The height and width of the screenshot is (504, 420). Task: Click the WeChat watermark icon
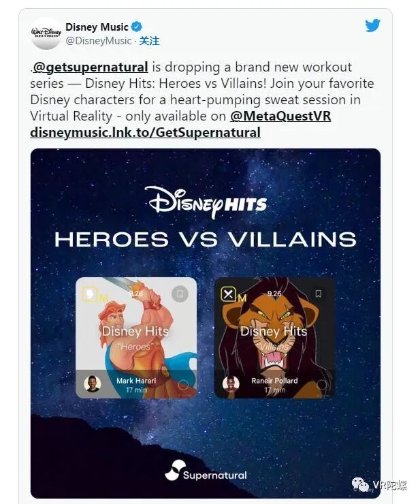361,485
